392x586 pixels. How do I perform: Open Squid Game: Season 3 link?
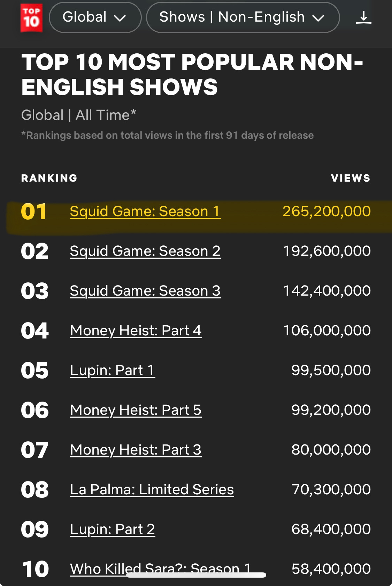click(x=145, y=291)
